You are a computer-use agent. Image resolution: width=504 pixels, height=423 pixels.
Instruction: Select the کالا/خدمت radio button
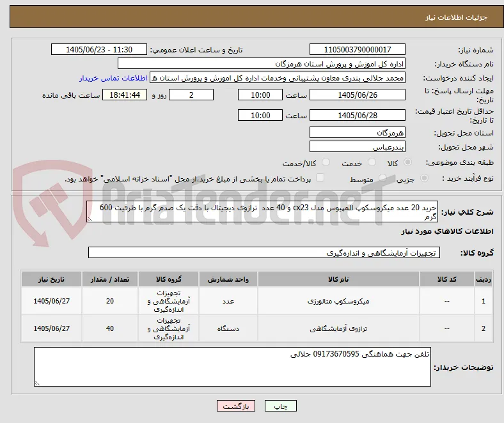pos(326,162)
